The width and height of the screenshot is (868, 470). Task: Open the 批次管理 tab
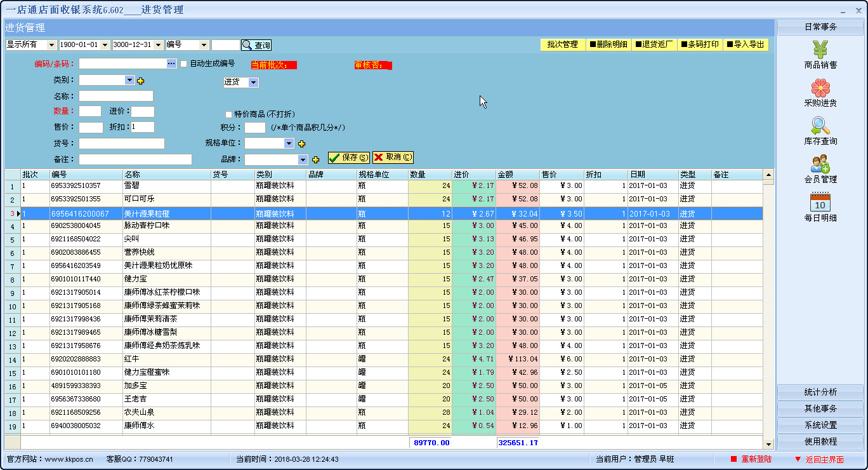tap(562, 44)
